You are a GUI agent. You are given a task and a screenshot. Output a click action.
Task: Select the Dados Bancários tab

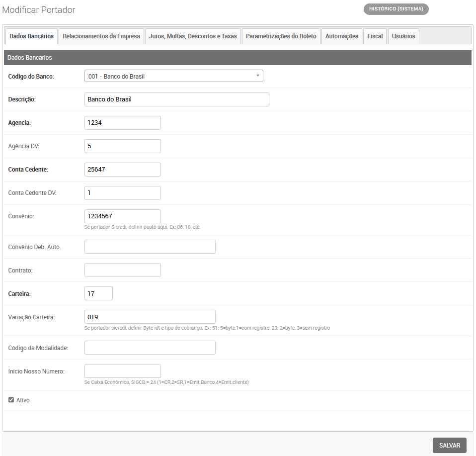[31, 36]
